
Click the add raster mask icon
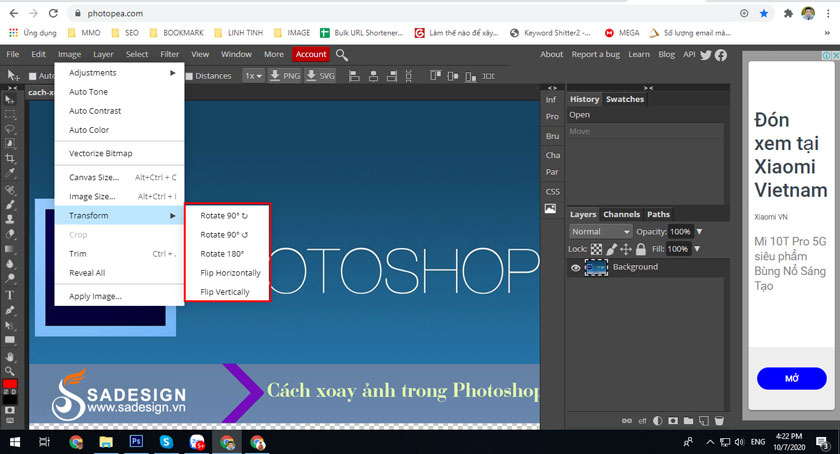pyautogui.click(x=673, y=421)
